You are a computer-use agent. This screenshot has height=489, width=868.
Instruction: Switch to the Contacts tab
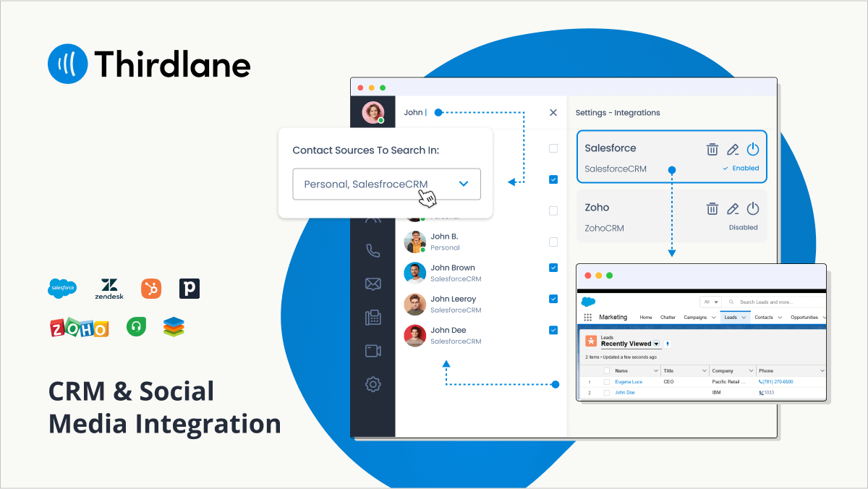coord(764,318)
